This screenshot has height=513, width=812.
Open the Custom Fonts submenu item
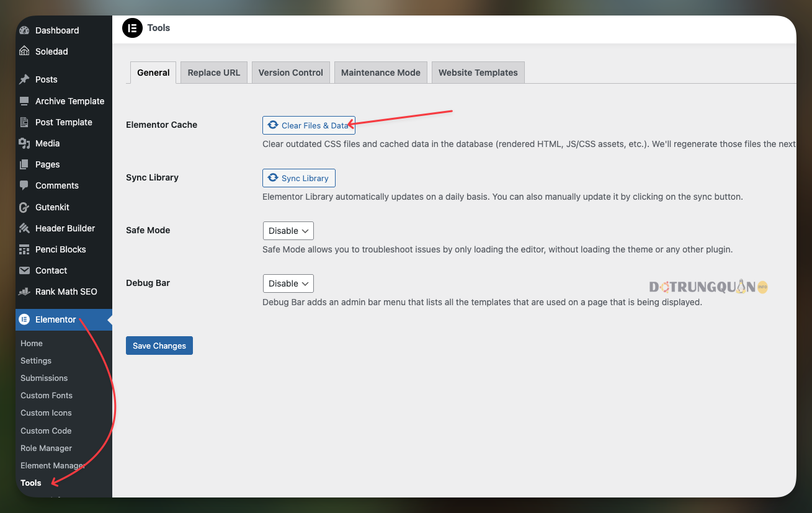point(47,395)
